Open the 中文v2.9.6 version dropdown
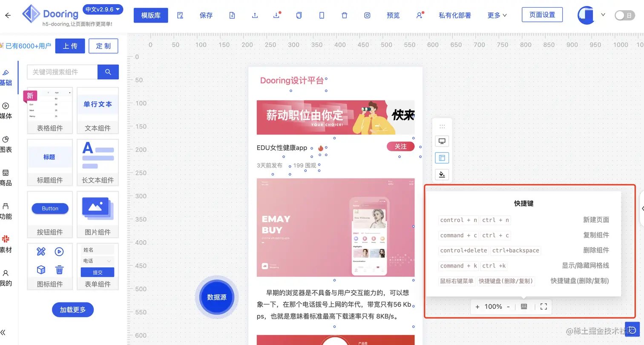 point(103,9)
